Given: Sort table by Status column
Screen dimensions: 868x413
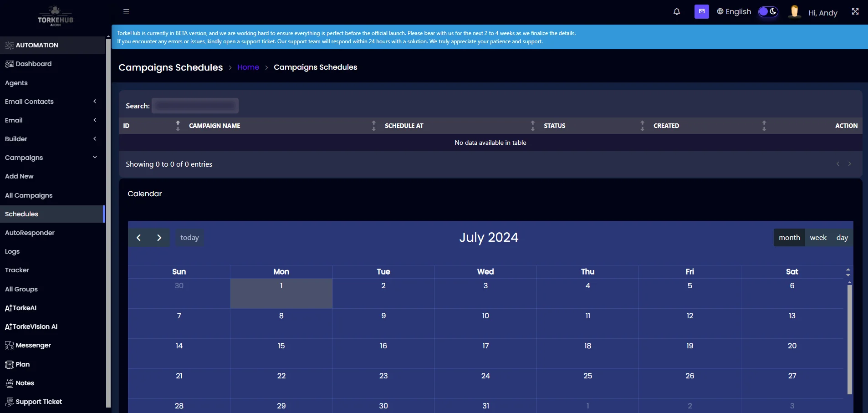Looking at the screenshot, I should point(642,126).
